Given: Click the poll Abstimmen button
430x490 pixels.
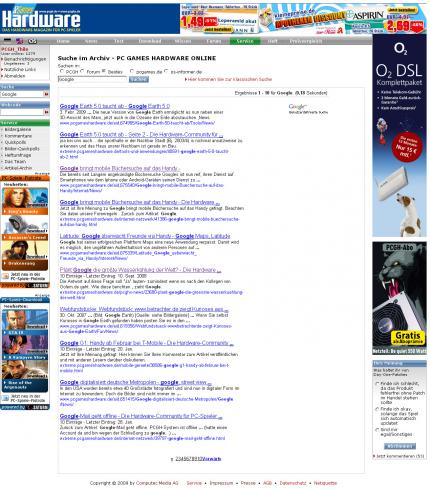Looking at the screenshot, I should [400, 446].
